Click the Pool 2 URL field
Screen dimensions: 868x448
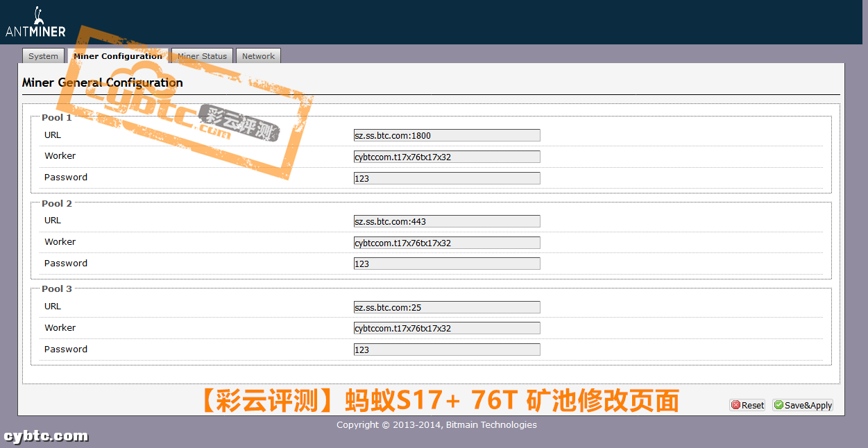(x=446, y=221)
